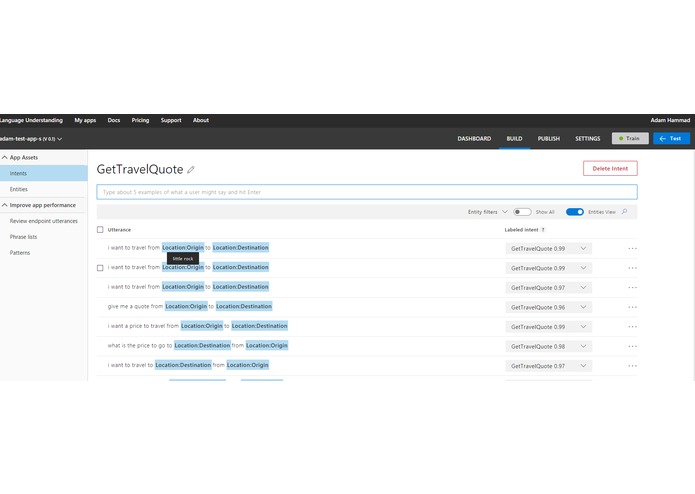This screenshot has width=695, height=494.
Task: Open the Adam Hammad account menu
Action: point(670,120)
